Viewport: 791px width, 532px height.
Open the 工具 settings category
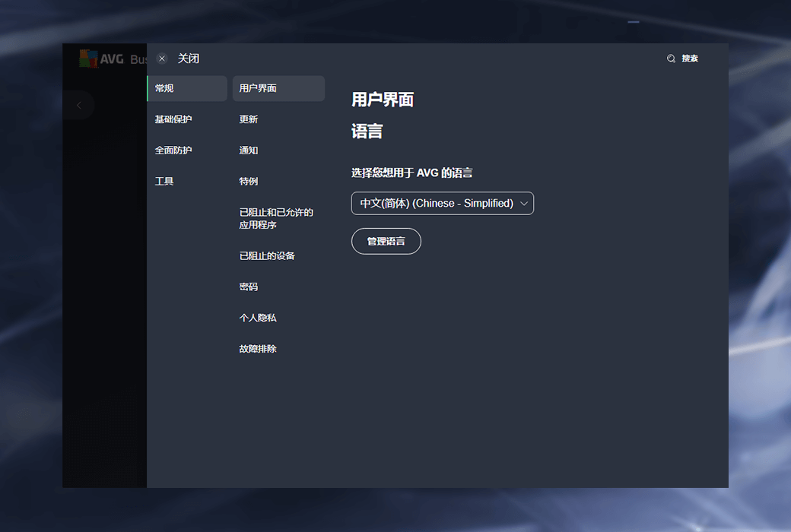pyautogui.click(x=164, y=182)
